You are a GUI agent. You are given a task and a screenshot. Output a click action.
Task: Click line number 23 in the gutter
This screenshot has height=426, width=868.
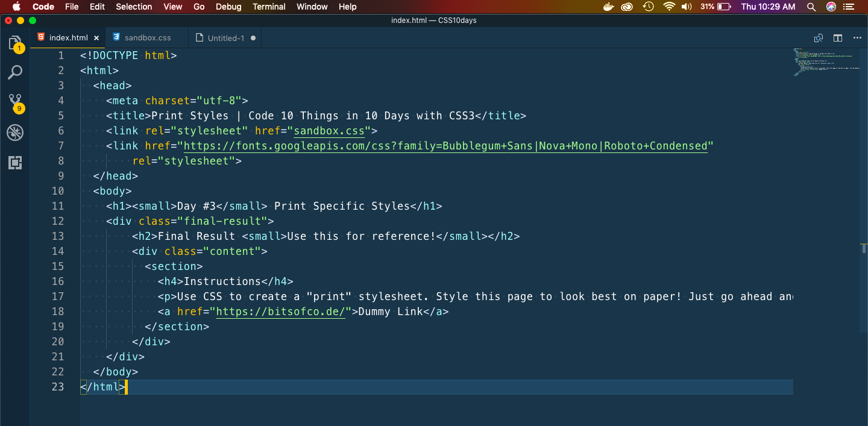(57, 387)
